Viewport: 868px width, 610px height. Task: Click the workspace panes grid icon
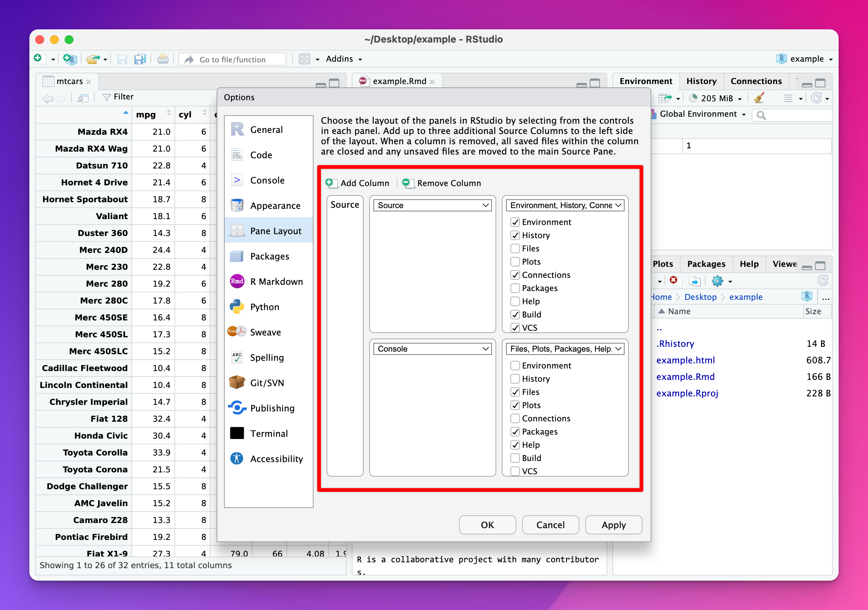point(304,59)
